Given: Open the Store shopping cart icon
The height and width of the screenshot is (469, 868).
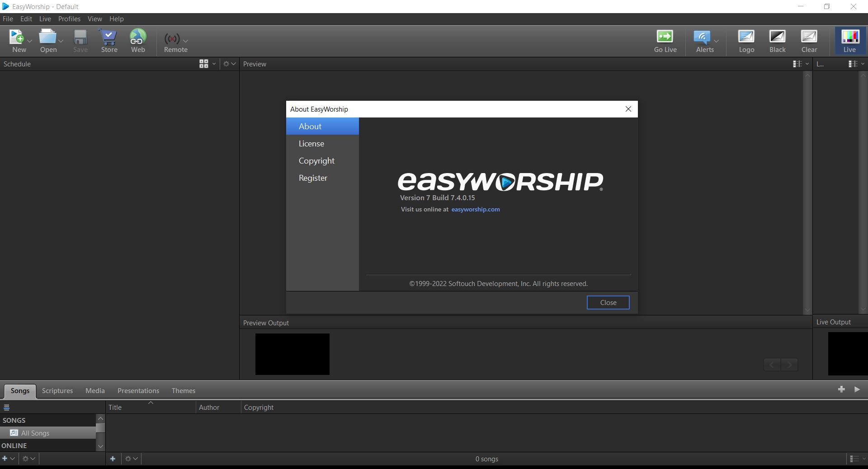Looking at the screenshot, I should (x=108, y=37).
